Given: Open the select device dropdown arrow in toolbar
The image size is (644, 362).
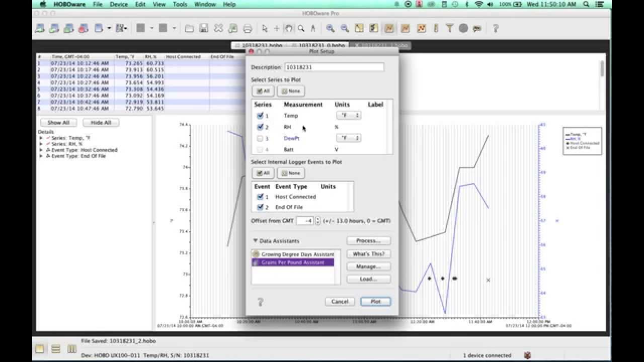Looking at the screenshot, I should coord(109,29).
